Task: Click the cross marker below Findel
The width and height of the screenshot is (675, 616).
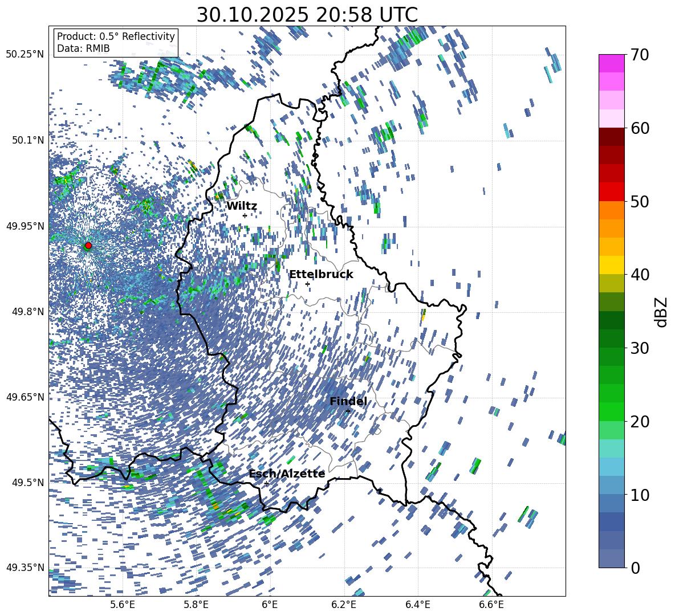Action: 348,411
